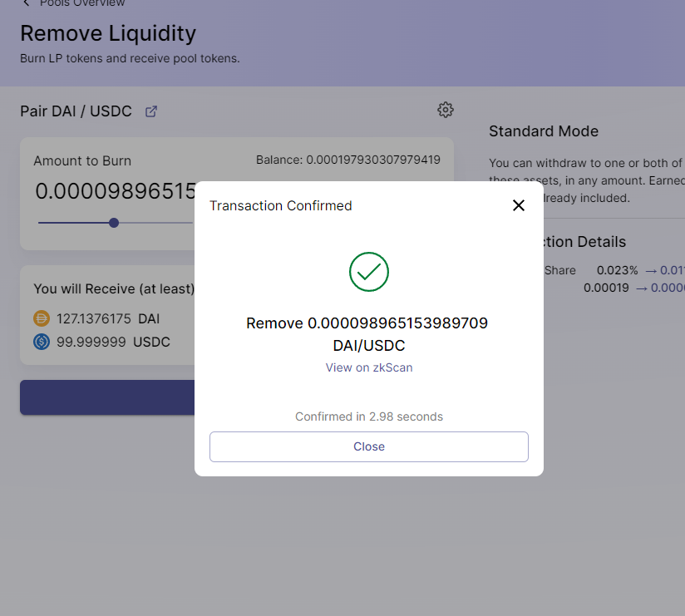Image resolution: width=685 pixels, height=616 pixels.
Task: Click the Pair DAI / USDC label
Action: point(76,111)
